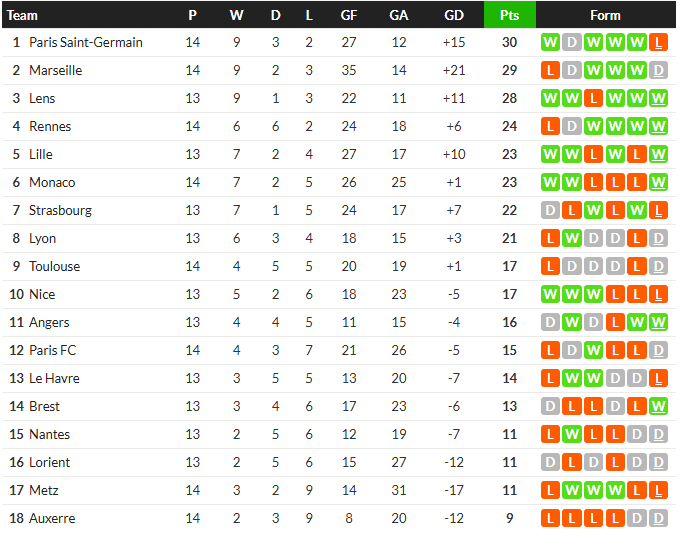Click the GF column header
The width and height of the screenshot is (685, 551).
[349, 15]
